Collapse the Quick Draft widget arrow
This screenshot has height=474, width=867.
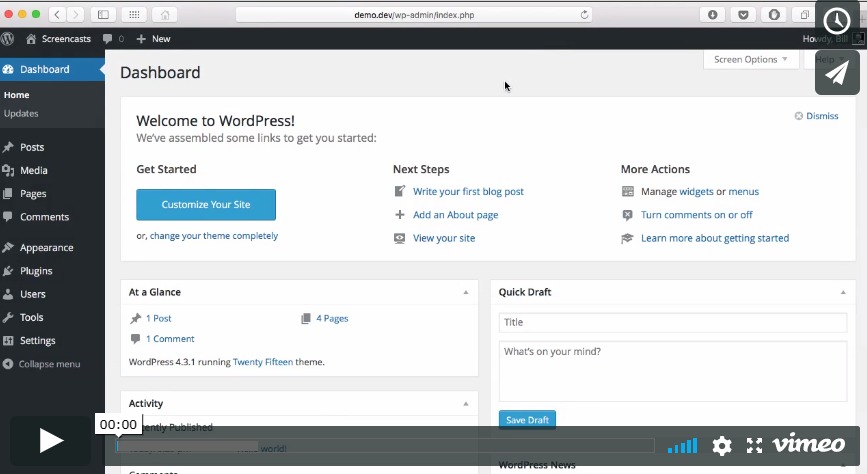842,292
